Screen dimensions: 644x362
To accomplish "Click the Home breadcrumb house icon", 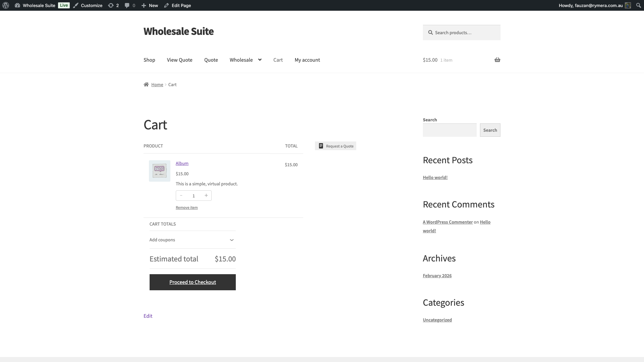I will tap(146, 84).
